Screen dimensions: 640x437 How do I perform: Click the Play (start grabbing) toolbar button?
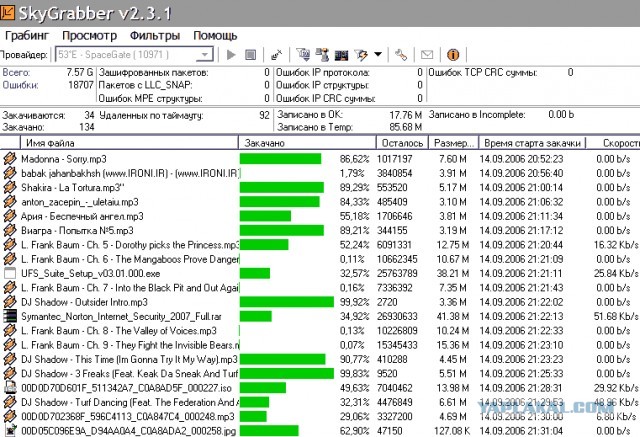(x=231, y=55)
